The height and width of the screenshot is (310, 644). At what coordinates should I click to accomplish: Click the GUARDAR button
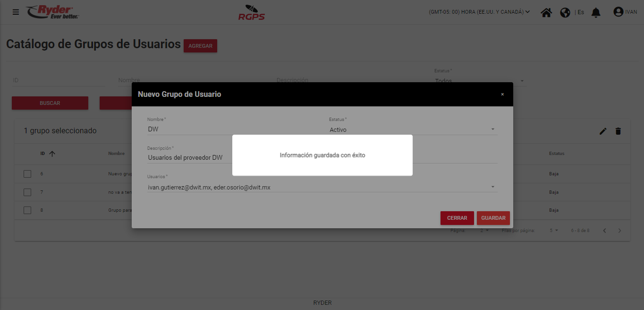[x=493, y=218]
